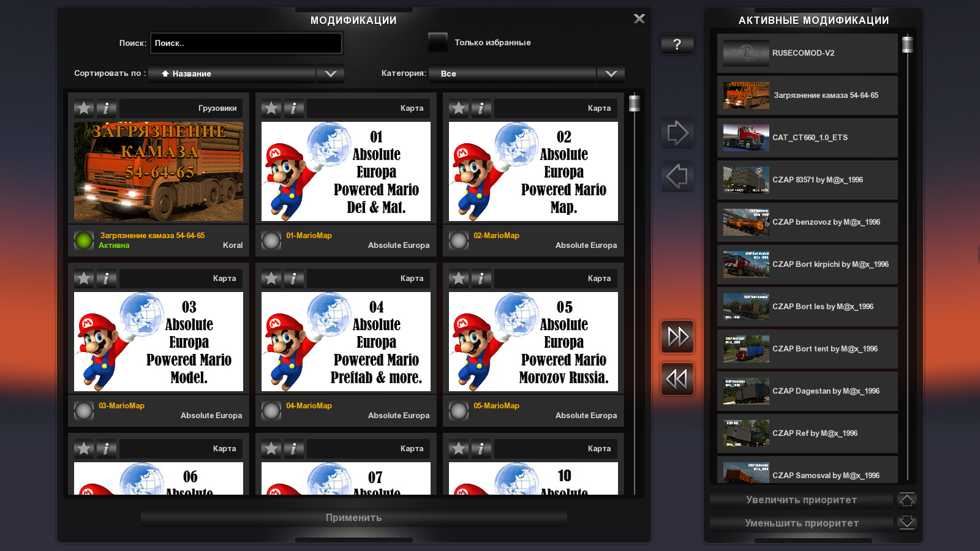Viewport: 980px width, 551px height.
Task: Deactivate all mods with double left arrows
Action: pos(677,379)
